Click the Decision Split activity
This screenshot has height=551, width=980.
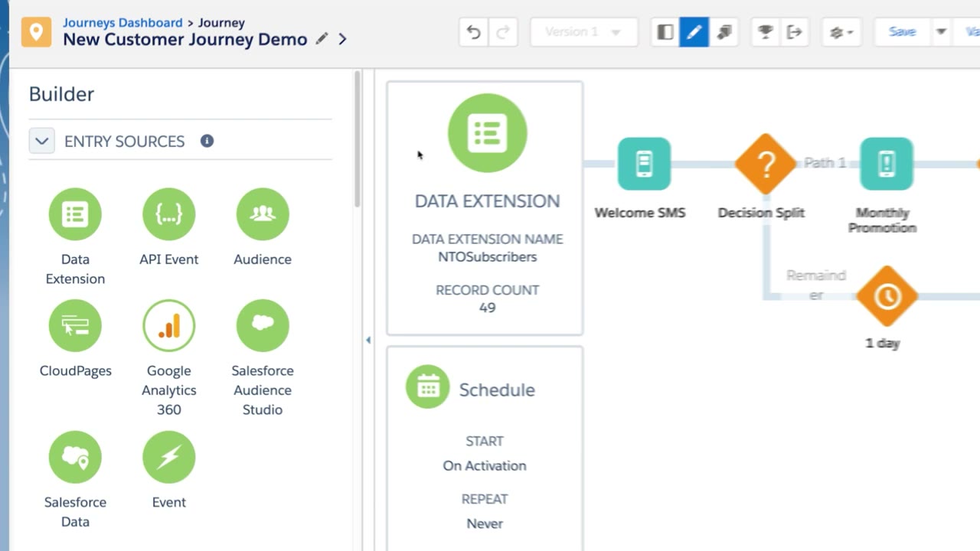[765, 164]
